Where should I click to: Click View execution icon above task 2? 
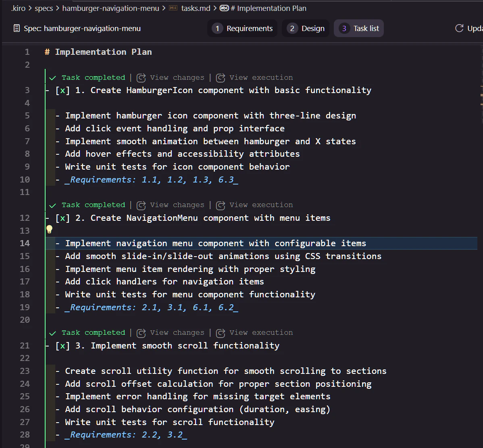221,205
